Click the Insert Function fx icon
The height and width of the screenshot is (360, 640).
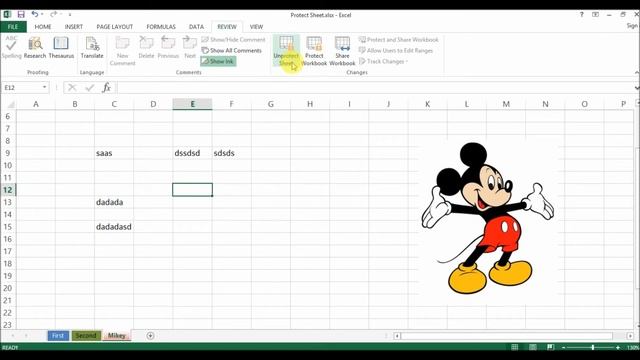click(x=107, y=87)
